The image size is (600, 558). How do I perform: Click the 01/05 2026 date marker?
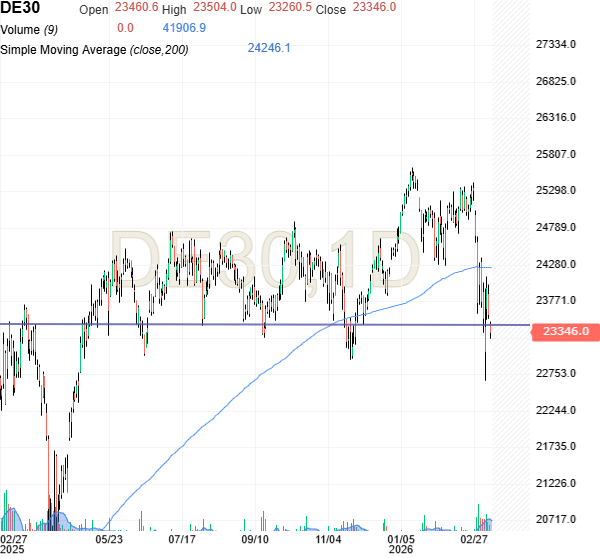[x=402, y=543]
